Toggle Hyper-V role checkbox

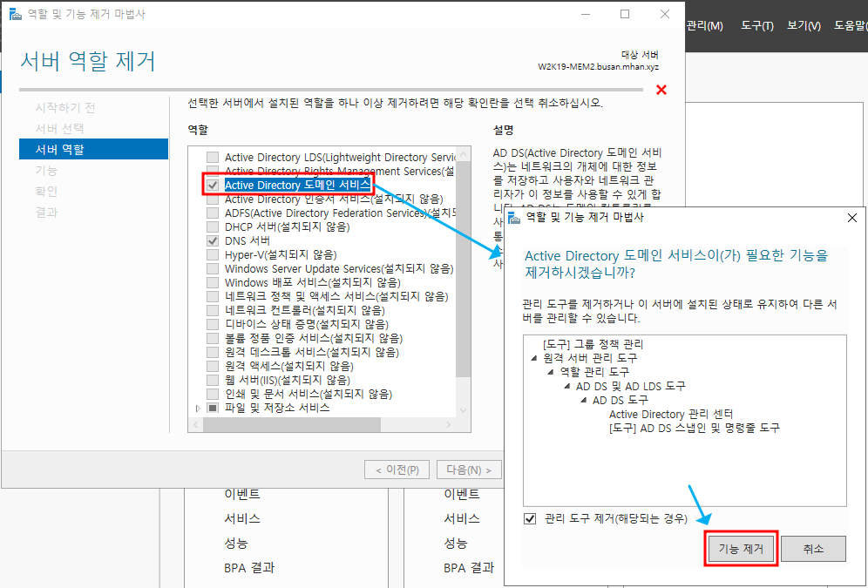(x=213, y=254)
